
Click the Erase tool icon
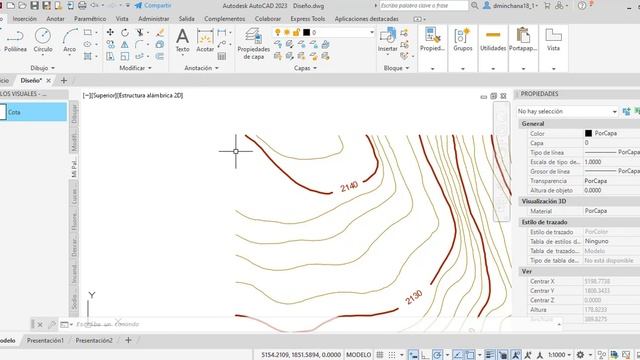(x=160, y=32)
